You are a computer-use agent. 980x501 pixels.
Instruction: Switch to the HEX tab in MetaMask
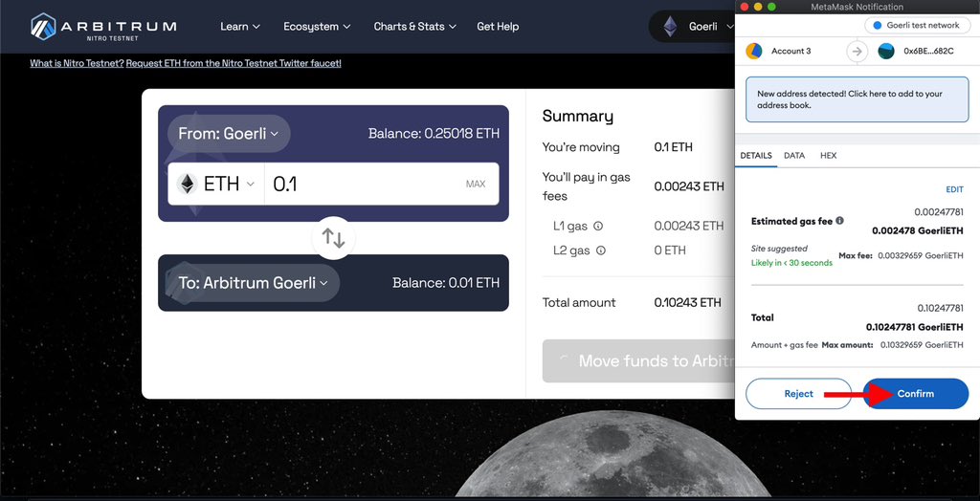click(828, 156)
